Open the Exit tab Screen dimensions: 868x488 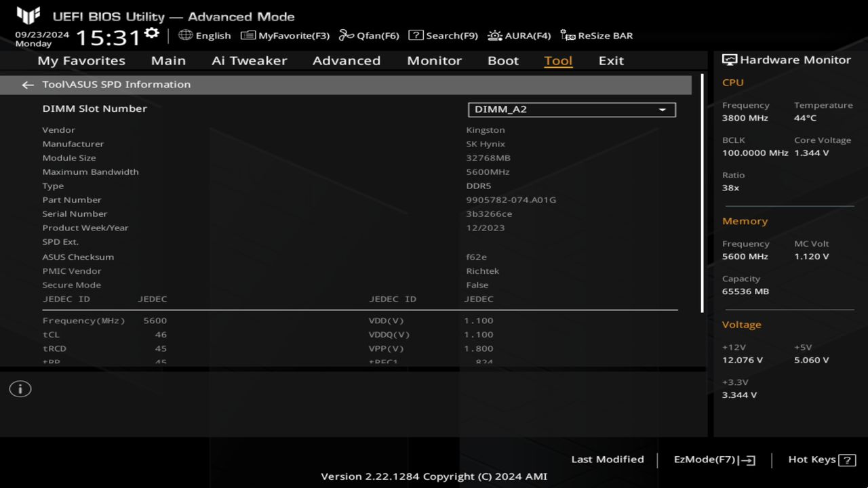[x=611, y=60]
